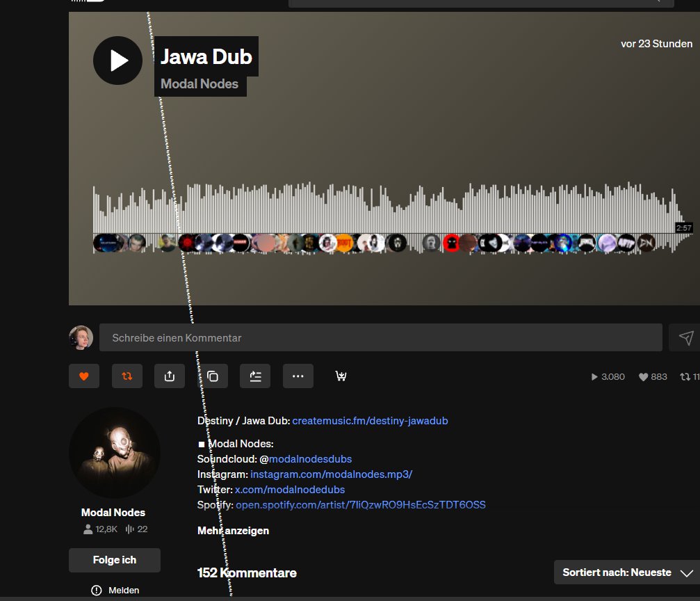Viewport: 700px width, 601px height.
Task: Toggle the repost button below the comment box
Action: (x=127, y=376)
